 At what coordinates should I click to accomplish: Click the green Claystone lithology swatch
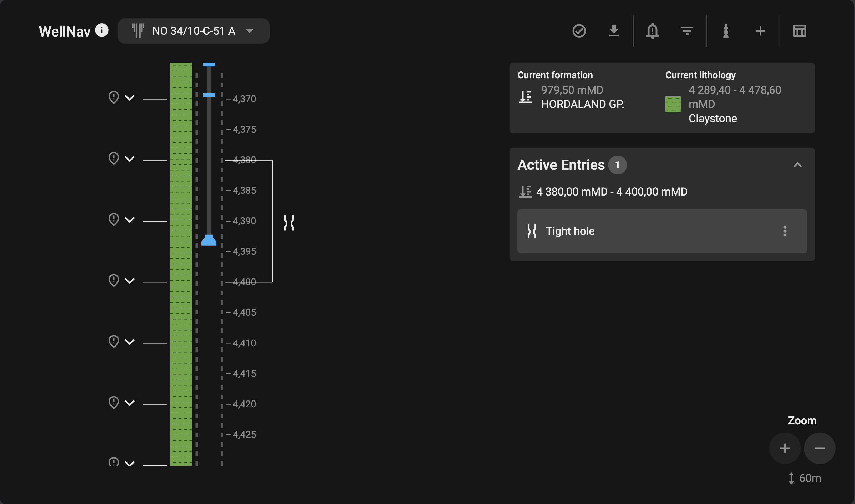click(673, 104)
